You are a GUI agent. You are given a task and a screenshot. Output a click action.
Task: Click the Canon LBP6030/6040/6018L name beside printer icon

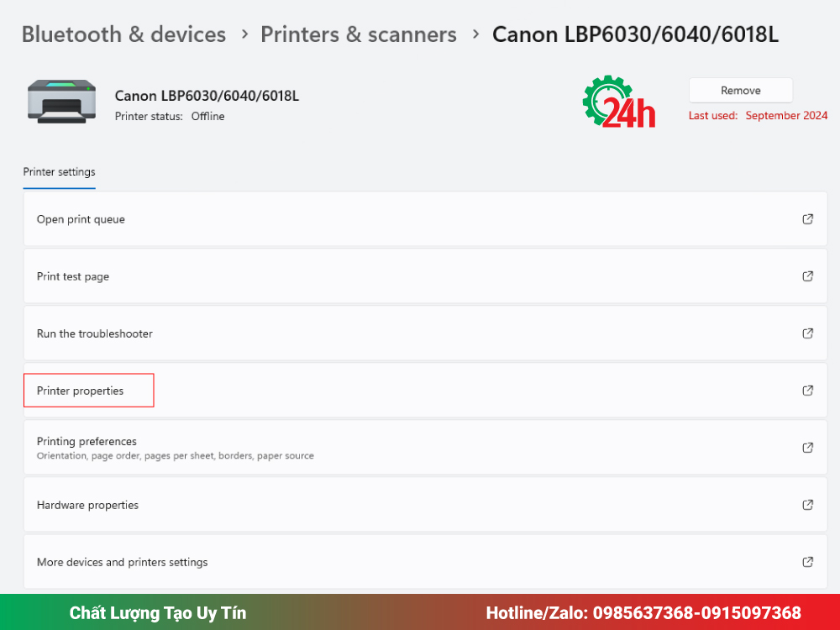coord(207,96)
